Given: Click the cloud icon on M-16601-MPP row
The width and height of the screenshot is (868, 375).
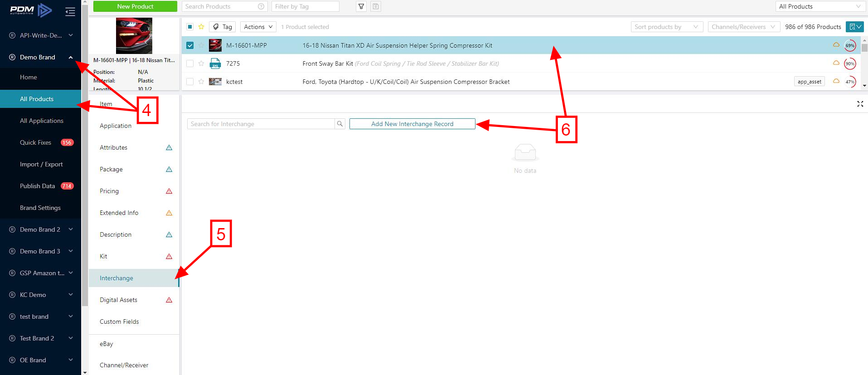Looking at the screenshot, I should point(836,45).
